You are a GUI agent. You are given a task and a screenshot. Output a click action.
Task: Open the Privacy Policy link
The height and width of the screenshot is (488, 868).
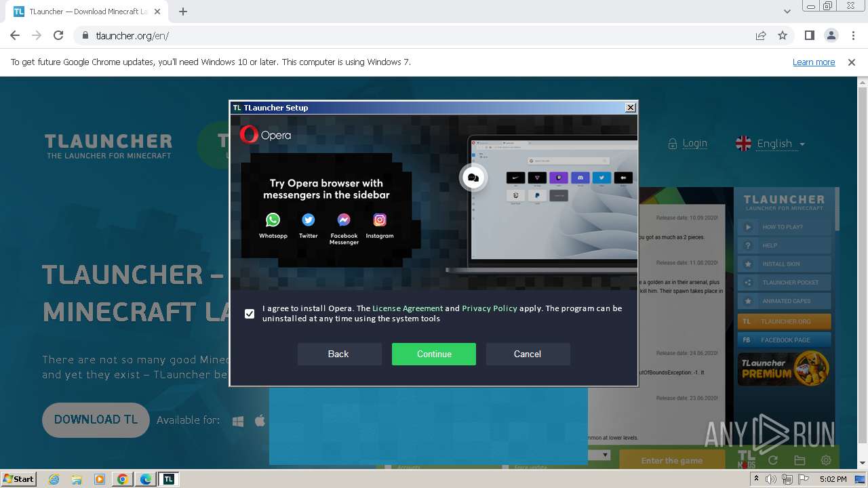click(x=490, y=308)
